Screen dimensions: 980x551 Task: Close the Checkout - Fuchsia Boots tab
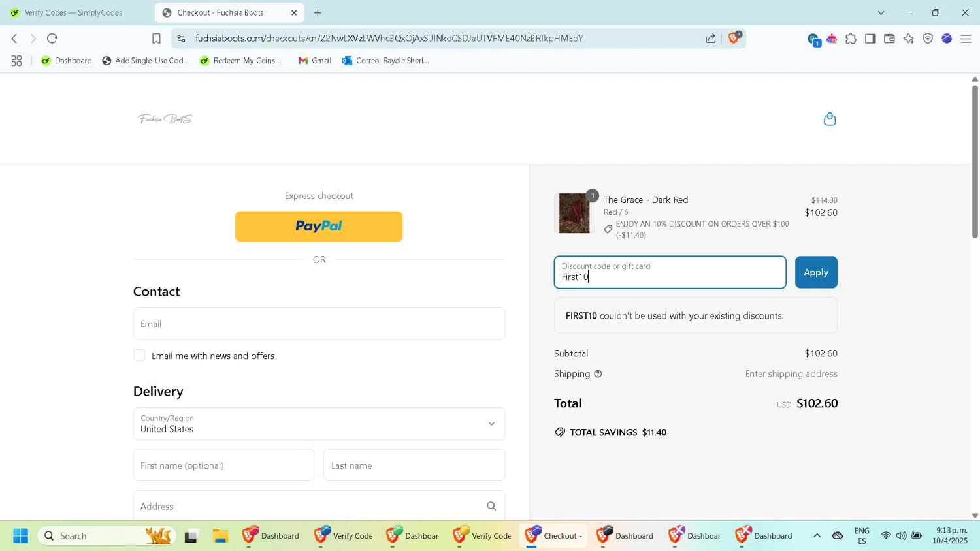pos(294,13)
